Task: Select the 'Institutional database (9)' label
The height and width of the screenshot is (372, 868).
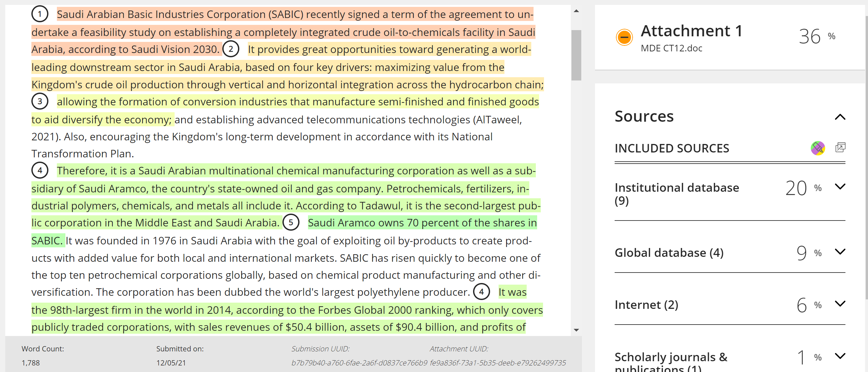Action: (677, 194)
